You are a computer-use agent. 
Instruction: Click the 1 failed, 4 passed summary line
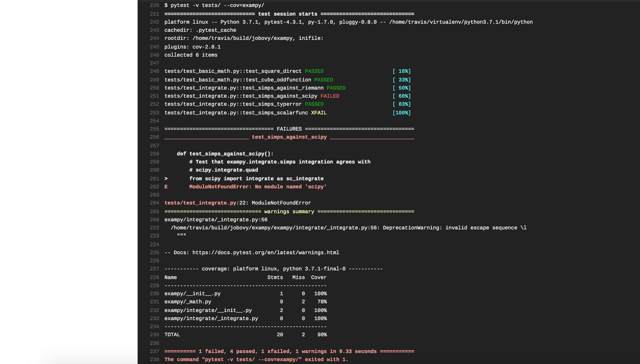click(289, 351)
